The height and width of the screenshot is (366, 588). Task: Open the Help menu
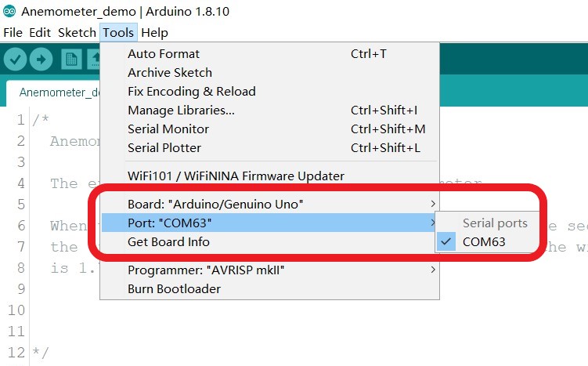tap(154, 33)
